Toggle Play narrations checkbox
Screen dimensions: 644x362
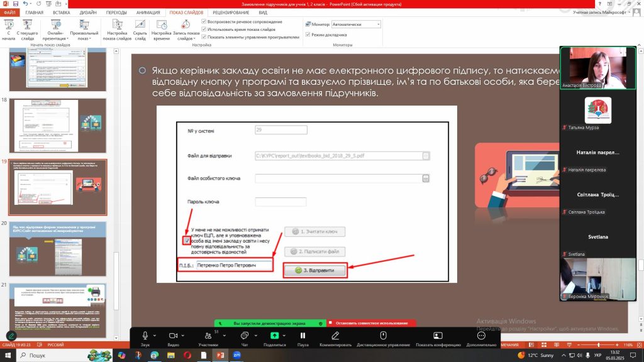click(x=204, y=21)
